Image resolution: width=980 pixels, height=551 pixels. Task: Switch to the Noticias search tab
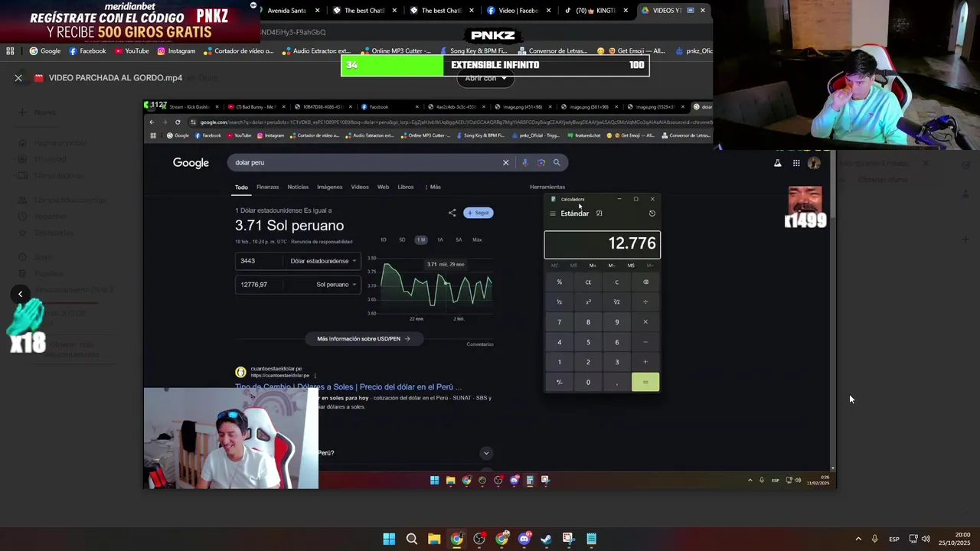point(298,187)
